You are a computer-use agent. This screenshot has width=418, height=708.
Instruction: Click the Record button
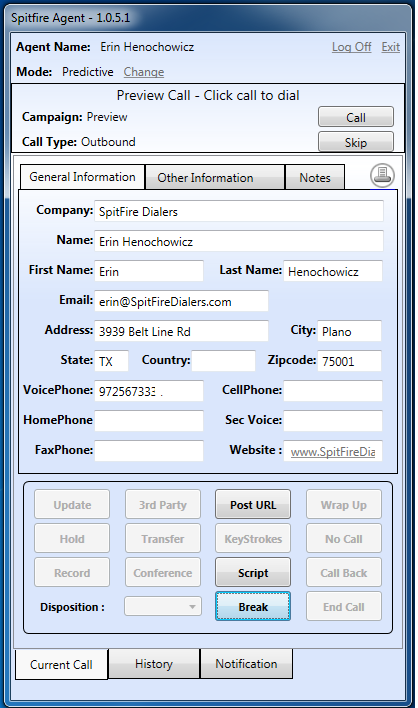72,573
